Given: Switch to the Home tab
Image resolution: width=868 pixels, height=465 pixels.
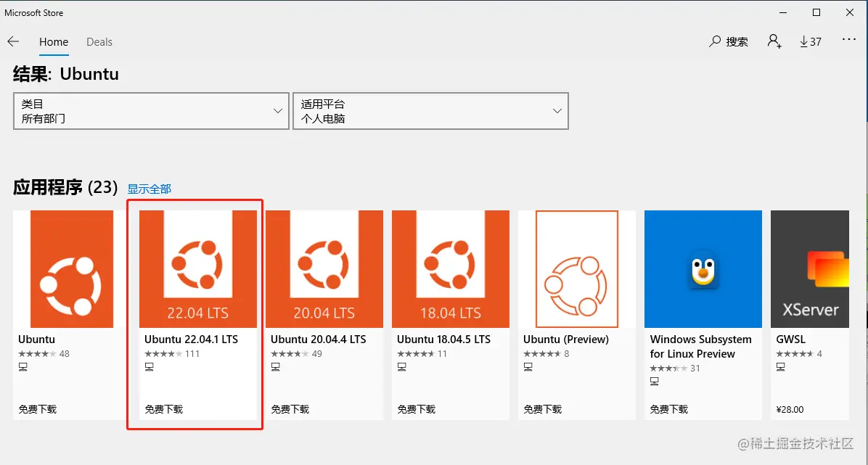Looking at the screenshot, I should coord(54,41).
